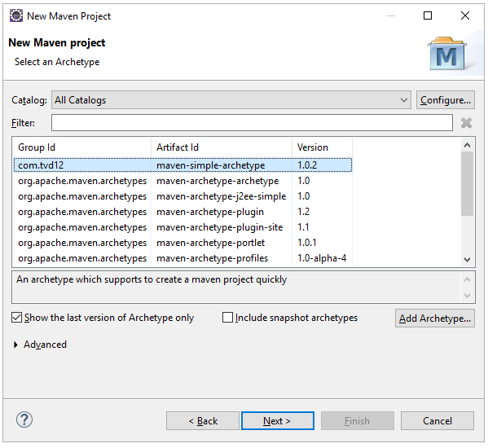Viewport: 488px width, 448px height.
Task: Focus the Filter text field
Action: (x=252, y=122)
